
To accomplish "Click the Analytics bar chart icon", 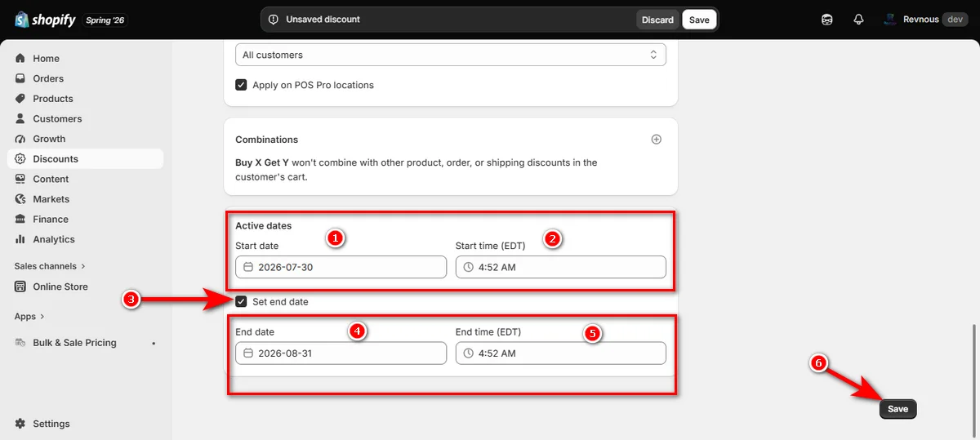I will [20, 239].
